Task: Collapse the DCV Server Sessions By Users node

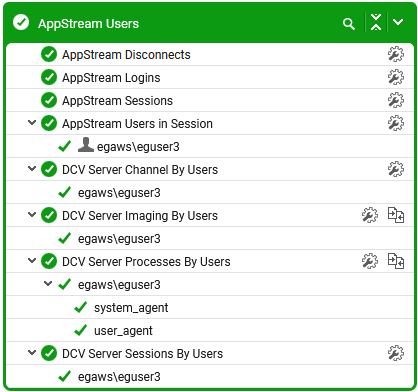Action: coord(32,352)
